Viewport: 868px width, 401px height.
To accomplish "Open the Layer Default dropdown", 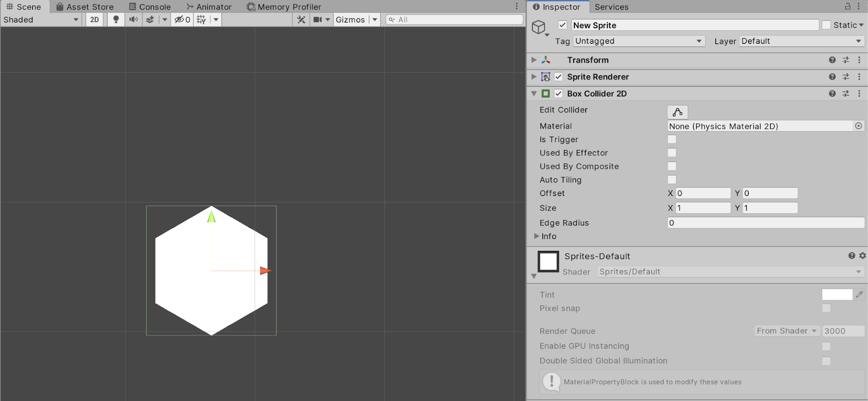I will pos(802,41).
